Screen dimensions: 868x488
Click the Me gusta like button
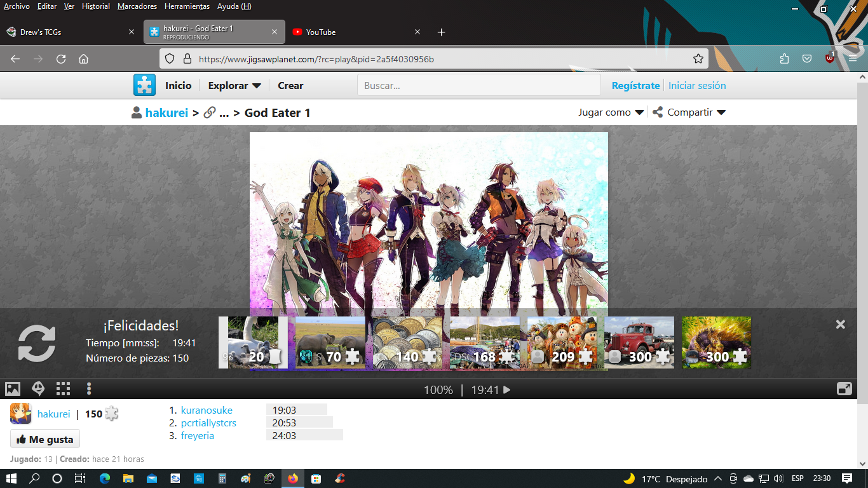click(45, 439)
